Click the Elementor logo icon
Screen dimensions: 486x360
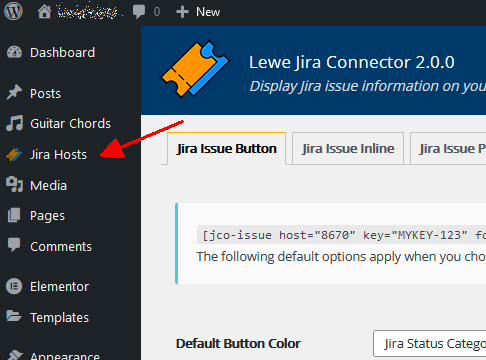point(14,286)
